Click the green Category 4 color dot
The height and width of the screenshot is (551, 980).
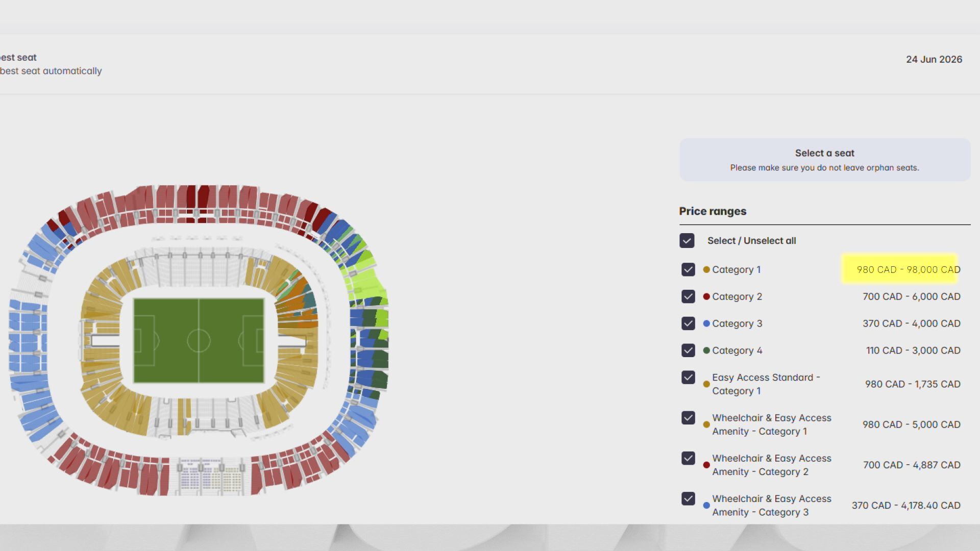[x=706, y=350]
